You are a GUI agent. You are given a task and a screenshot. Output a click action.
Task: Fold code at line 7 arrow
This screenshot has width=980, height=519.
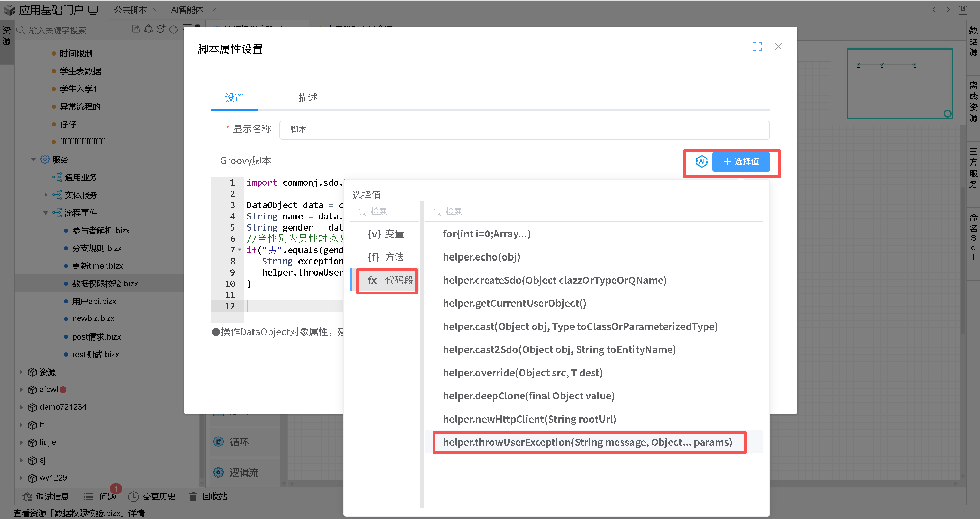pos(240,250)
